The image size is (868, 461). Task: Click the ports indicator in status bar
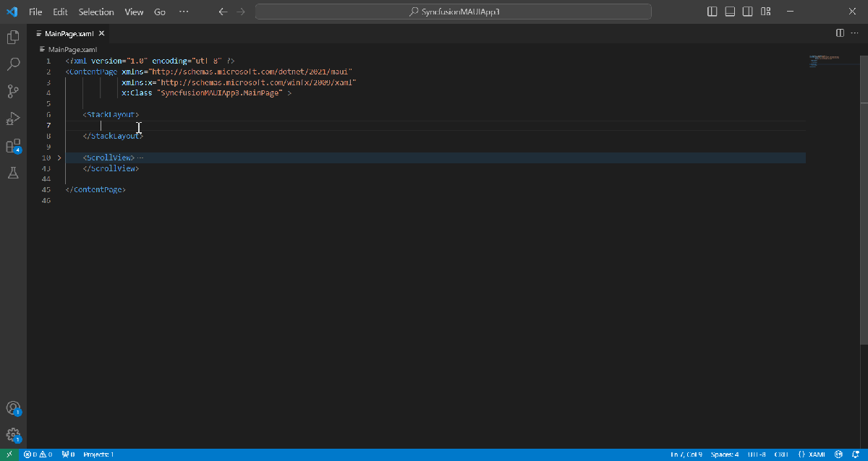[68, 454]
